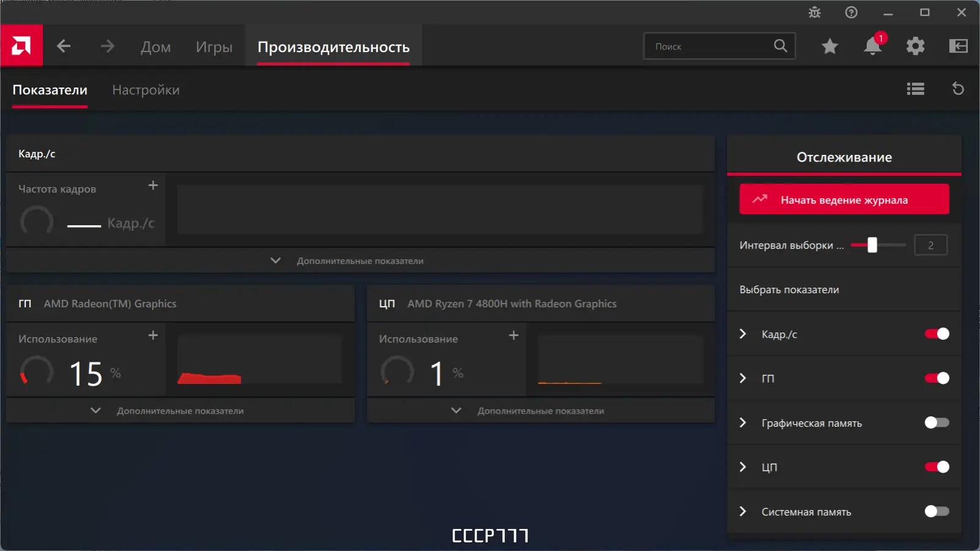Click the AMD Radeon(TM) Graphics label
This screenshot has width=980, height=551.
110,304
